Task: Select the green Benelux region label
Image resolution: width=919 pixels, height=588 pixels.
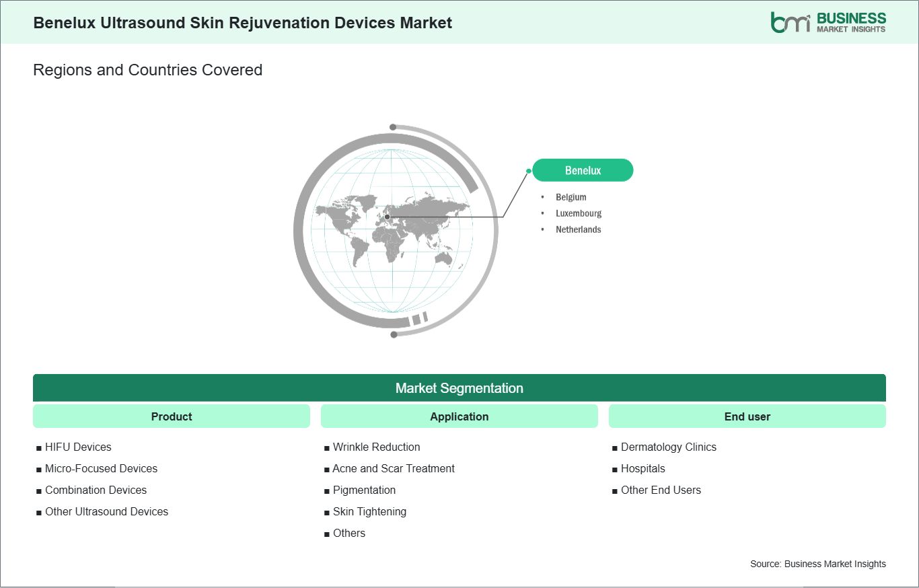Action: [583, 170]
